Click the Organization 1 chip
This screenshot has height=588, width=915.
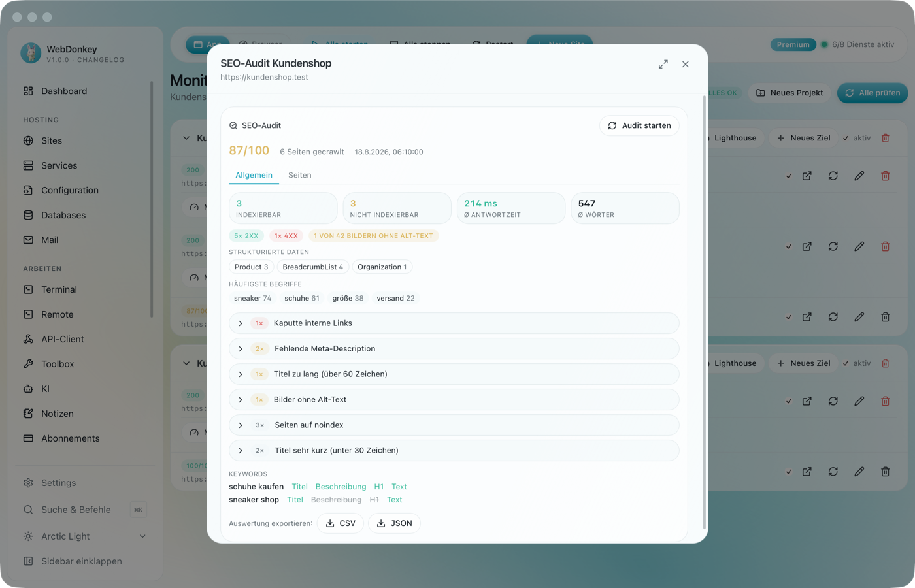(382, 267)
